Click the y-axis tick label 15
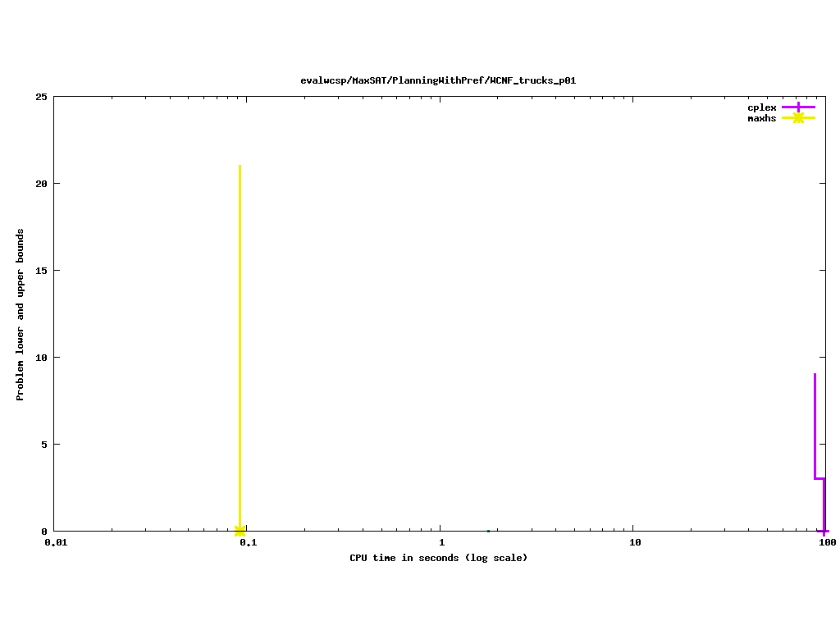This screenshot has width=840, height=630. point(40,271)
